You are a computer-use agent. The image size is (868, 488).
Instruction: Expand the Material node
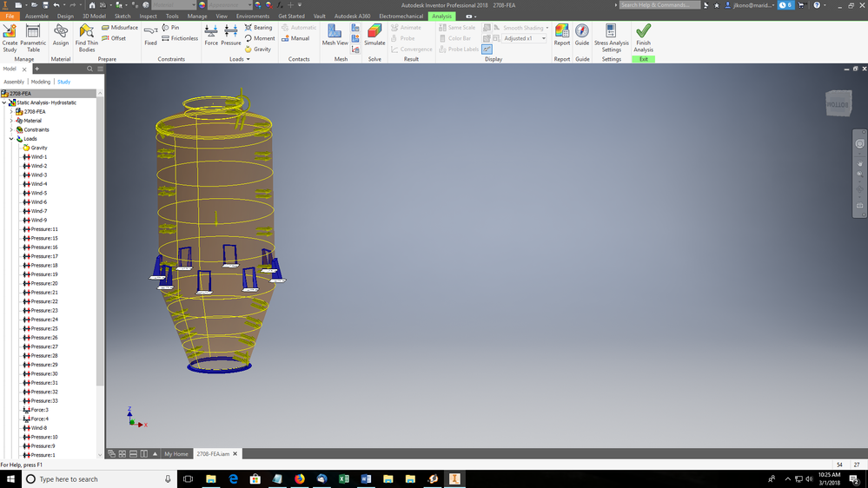tap(11, 121)
